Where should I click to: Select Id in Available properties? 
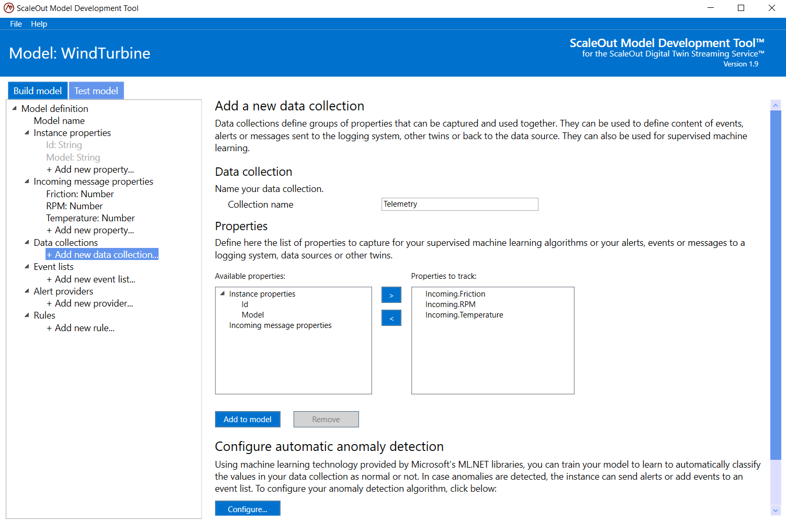point(245,304)
